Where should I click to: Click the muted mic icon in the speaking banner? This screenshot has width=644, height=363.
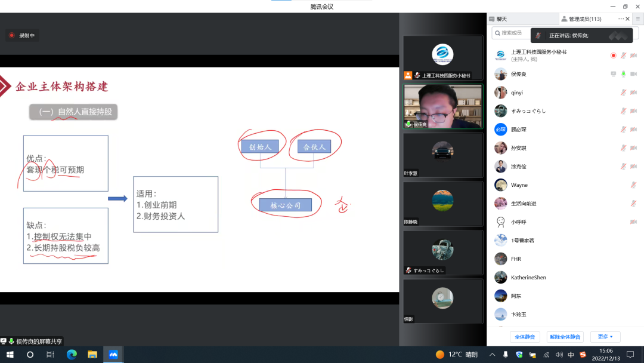pyautogui.click(x=538, y=35)
